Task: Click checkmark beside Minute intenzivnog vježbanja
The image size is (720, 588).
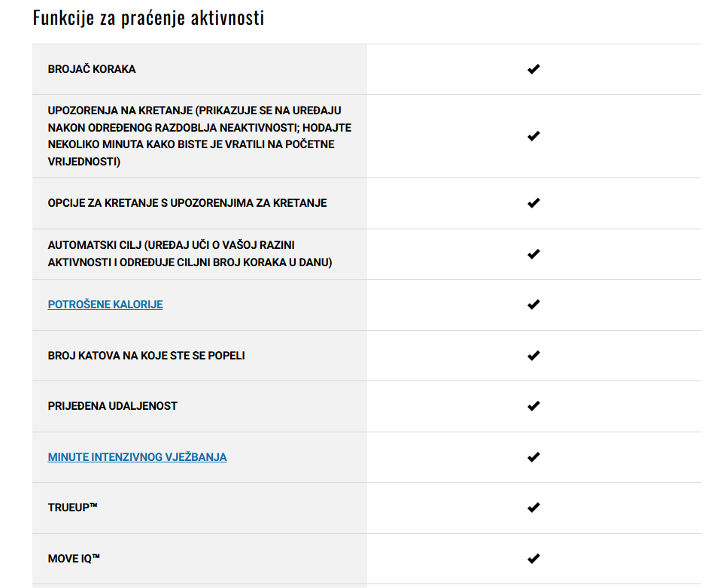Action: 533,457
